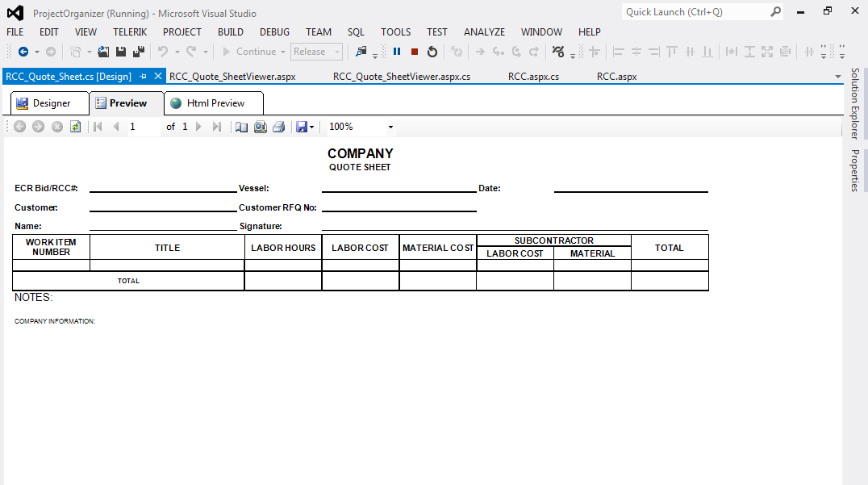
Task: Go to previous report page
Action: pos(116,127)
